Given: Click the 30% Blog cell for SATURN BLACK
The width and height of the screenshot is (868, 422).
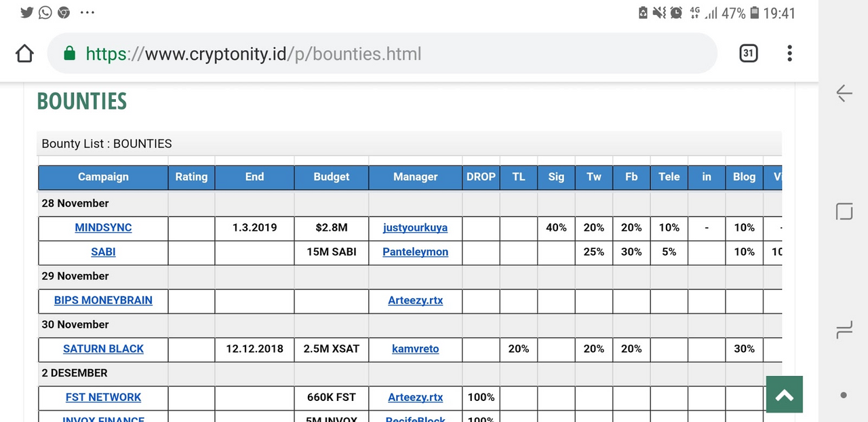Looking at the screenshot, I should coord(744,349).
